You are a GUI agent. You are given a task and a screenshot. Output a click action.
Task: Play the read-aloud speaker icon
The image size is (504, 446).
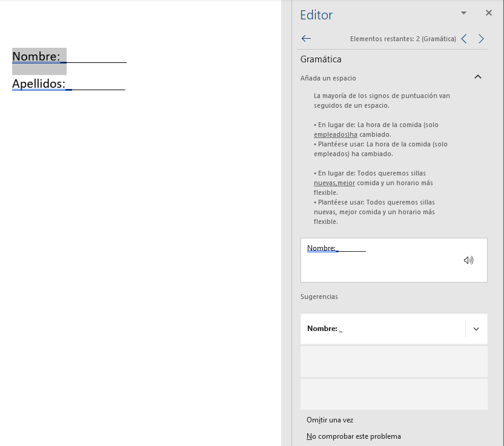click(x=468, y=260)
